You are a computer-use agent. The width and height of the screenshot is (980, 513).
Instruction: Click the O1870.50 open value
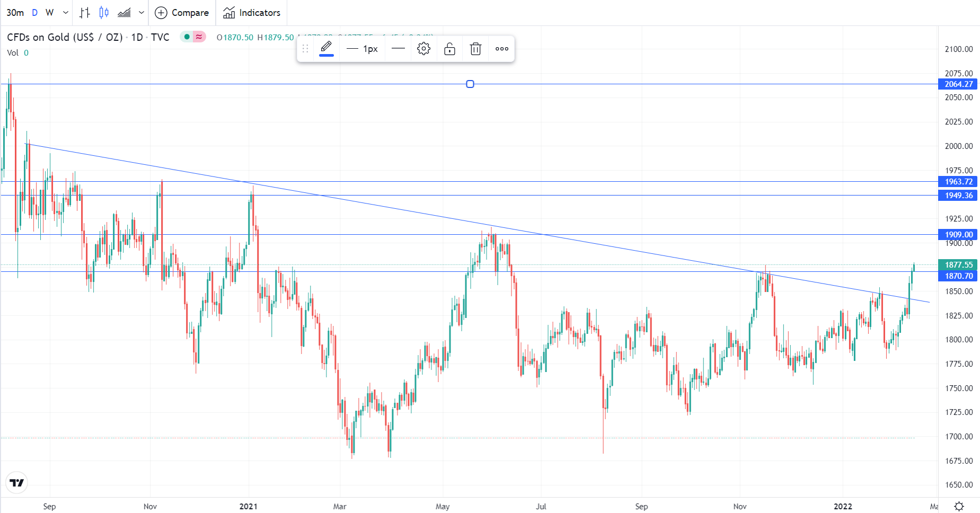(x=235, y=38)
